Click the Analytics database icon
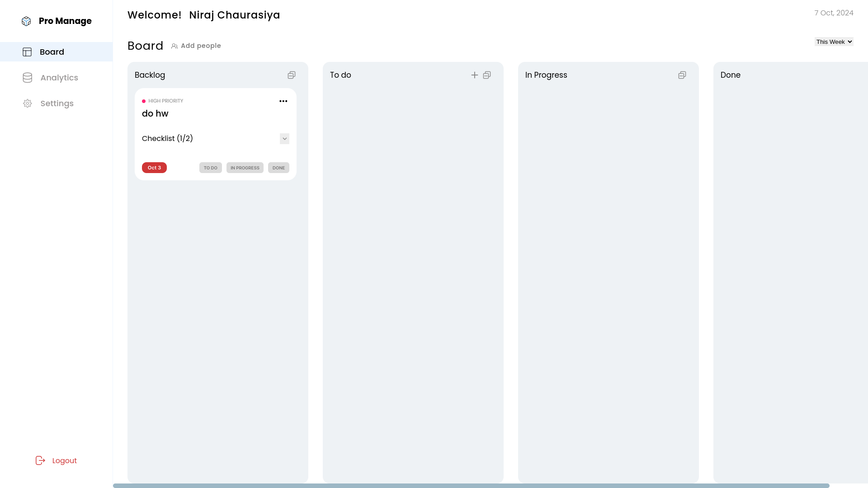868x488 pixels. pyautogui.click(x=28, y=77)
